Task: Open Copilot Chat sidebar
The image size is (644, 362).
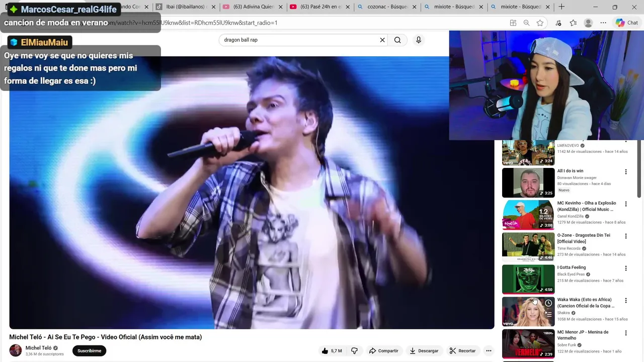Action: 627,23
